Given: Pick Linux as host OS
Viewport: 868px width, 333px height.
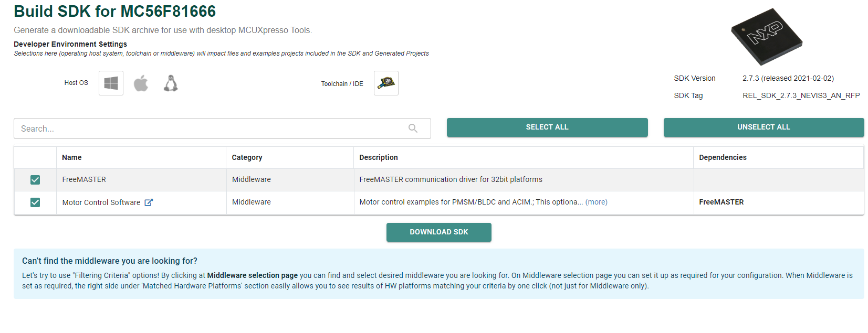Looking at the screenshot, I should pyautogui.click(x=171, y=83).
